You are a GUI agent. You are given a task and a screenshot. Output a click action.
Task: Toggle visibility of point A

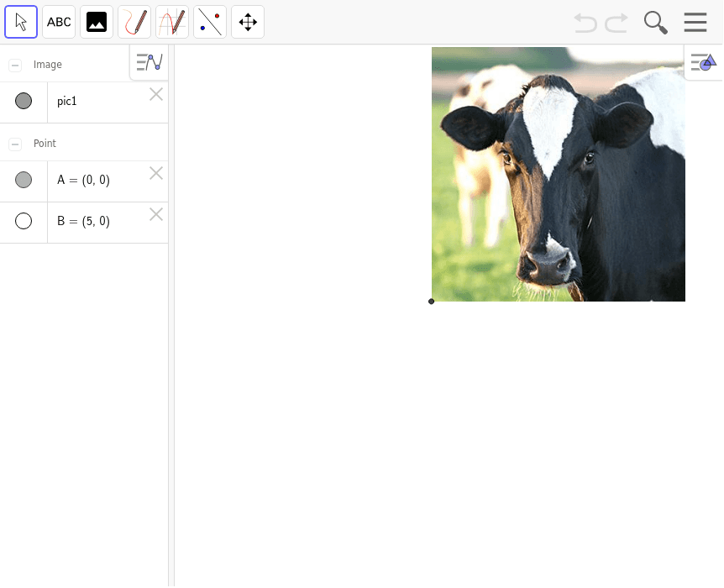[24, 180]
